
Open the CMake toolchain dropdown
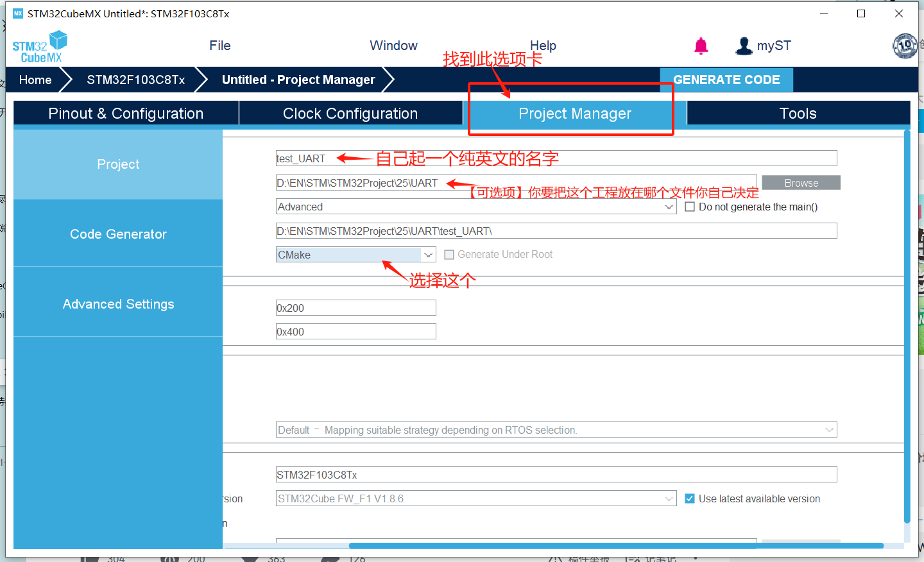[x=356, y=255]
